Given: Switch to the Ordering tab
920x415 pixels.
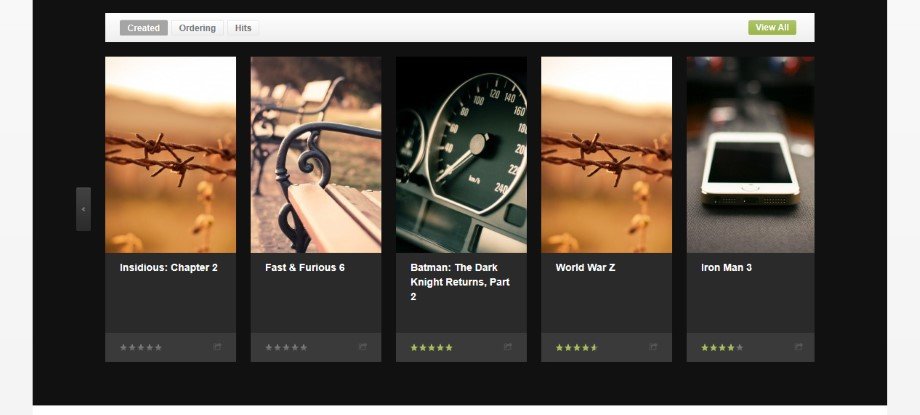Looking at the screenshot, I should [197, 28].
